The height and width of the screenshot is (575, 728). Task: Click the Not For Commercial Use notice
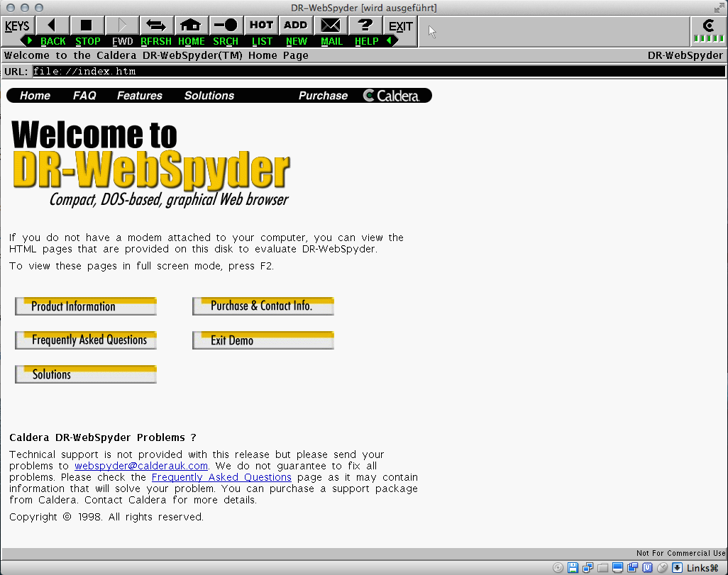[x=680, y=553]
